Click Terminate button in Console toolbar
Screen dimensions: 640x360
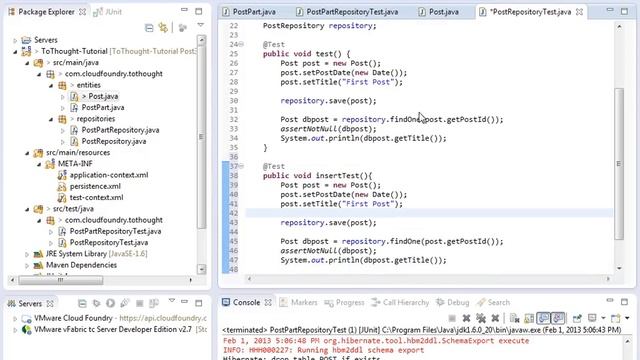(x=452, y=318)
